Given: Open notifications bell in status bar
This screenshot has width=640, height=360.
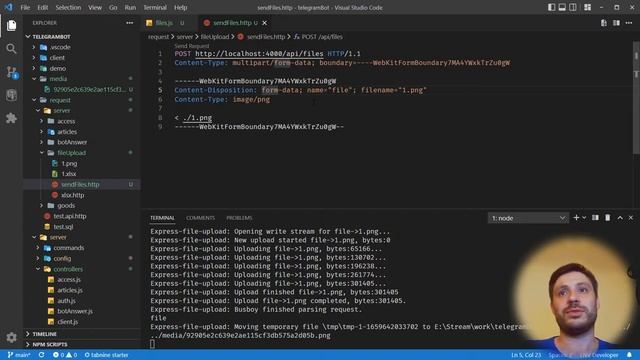Looking at the screenshot, I should pos(629,355).
